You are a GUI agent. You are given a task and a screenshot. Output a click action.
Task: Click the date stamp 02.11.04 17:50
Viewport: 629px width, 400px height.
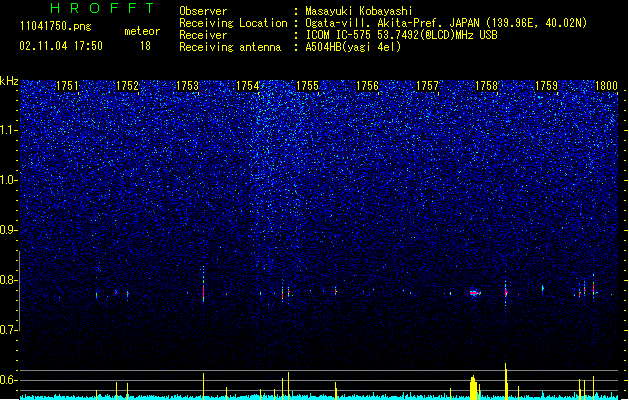point(61,46)
